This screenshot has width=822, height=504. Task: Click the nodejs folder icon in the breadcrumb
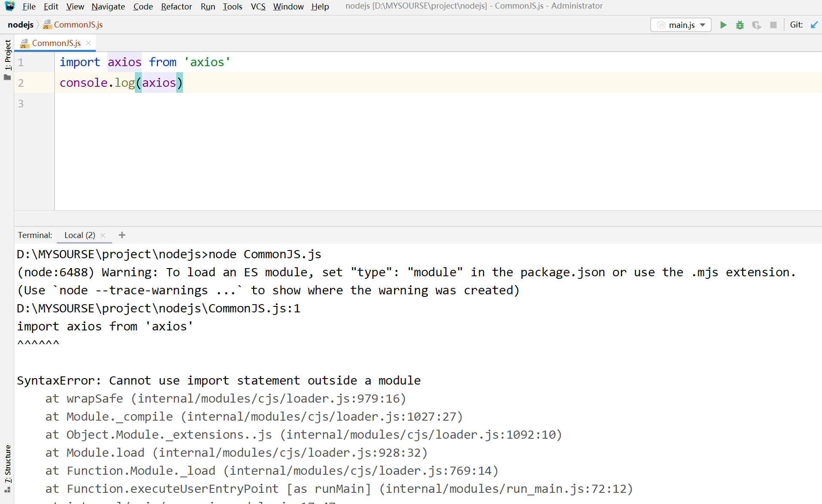(21, 24)
